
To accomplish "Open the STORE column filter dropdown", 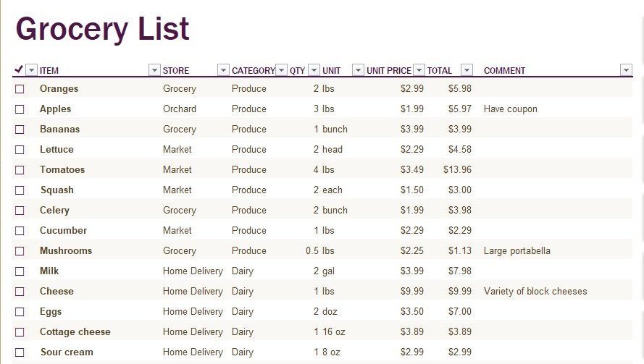I will click(x=223, y=70).
